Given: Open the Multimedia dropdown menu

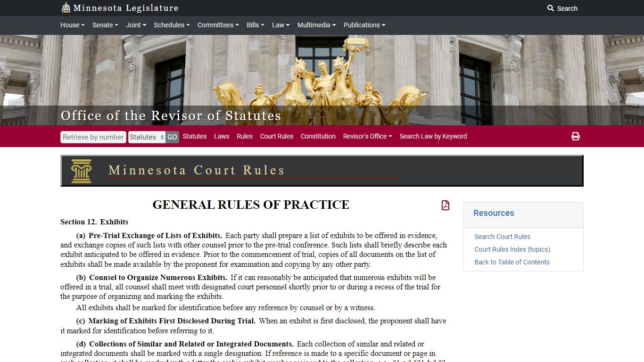Looking at the screenshot, I should click(x=317, y=25).
